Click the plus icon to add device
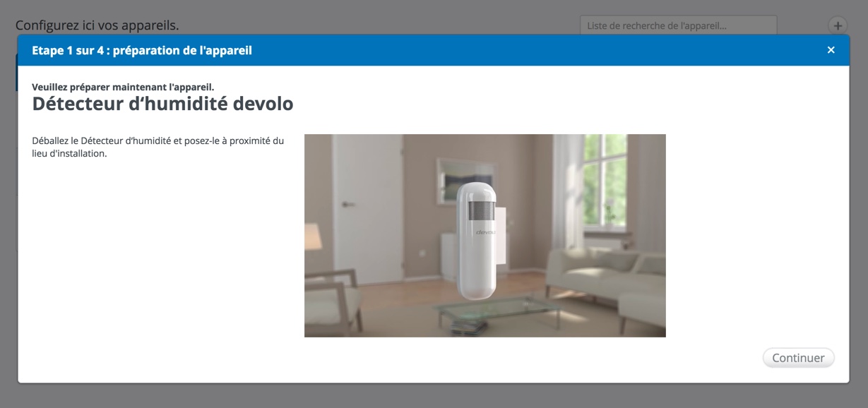Screen dimensions: 868x408 tap(837, 25)
